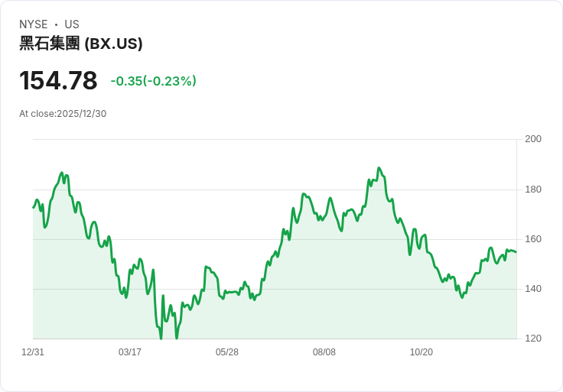Click the 03/17 date on x-axis
This screenshot has height=392, width=563.
coord(130,352)
